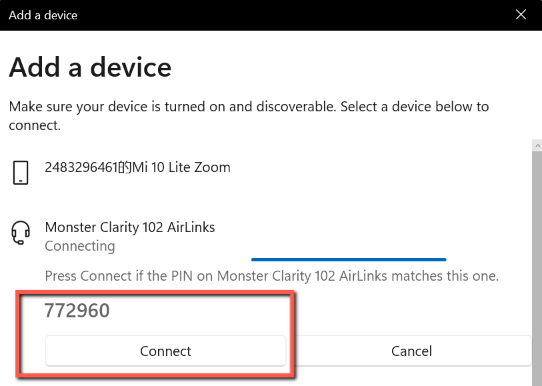542x386 pixels.
Task: Click the PIN number 772960
Action: [77, 310]
